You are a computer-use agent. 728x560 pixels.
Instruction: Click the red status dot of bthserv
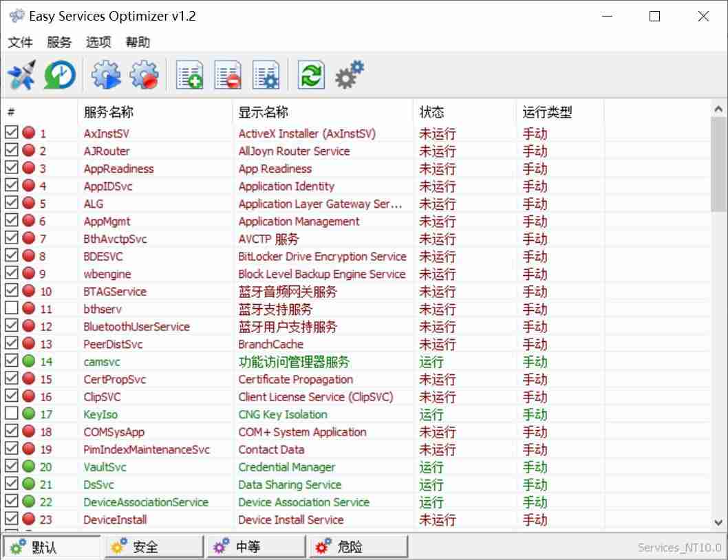coord(29,308)
